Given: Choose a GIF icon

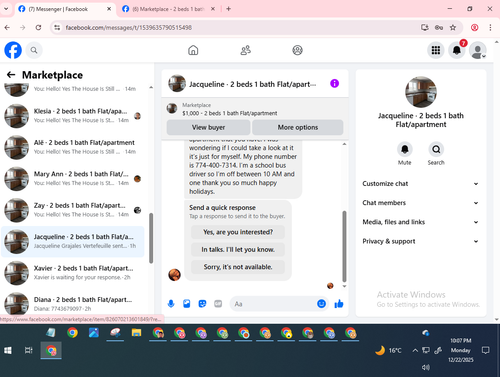Looking at the screenshot, I should pos(218,304).
